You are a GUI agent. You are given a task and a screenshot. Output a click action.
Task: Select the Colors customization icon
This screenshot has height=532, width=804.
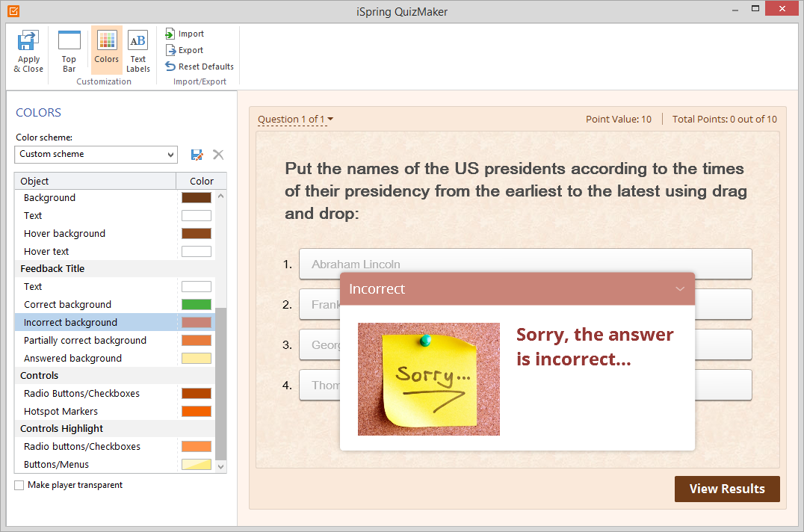[x=107, y=41]
